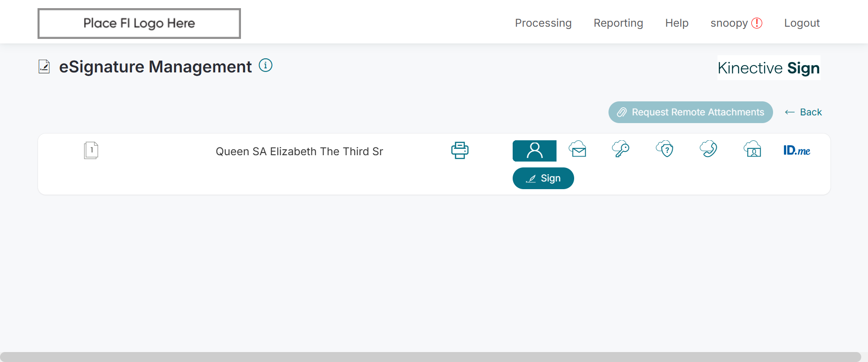Choose the cloud phone authentication icon

pyautogui.click(x=708, y=149)
